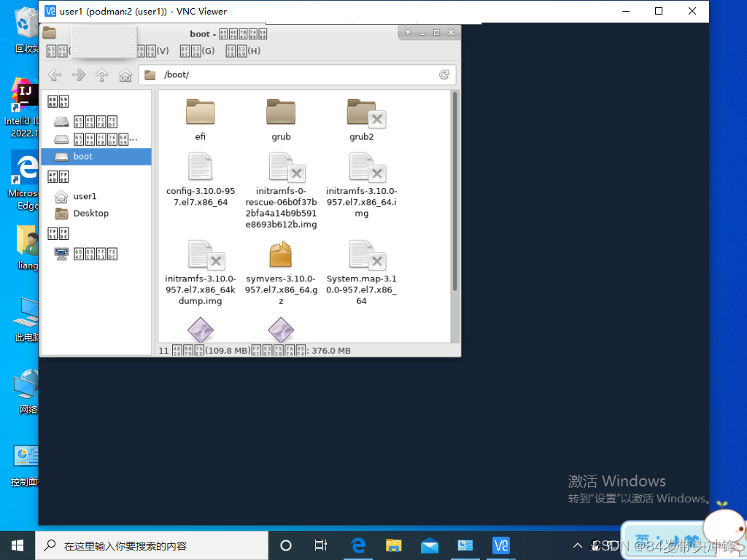Open Cortana from taskbar
Image resolution: width=747 pixels, height=560 pixels.
[286, 545]
